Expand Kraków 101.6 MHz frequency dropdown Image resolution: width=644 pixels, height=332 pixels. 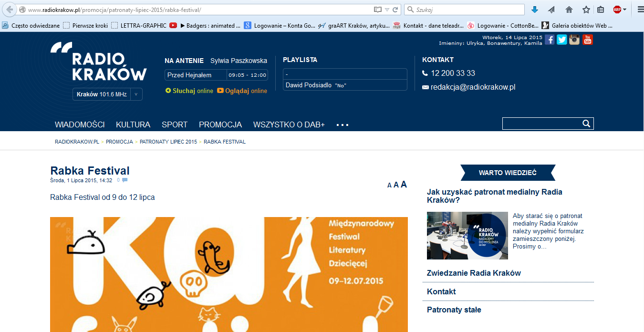coord(136,94)
